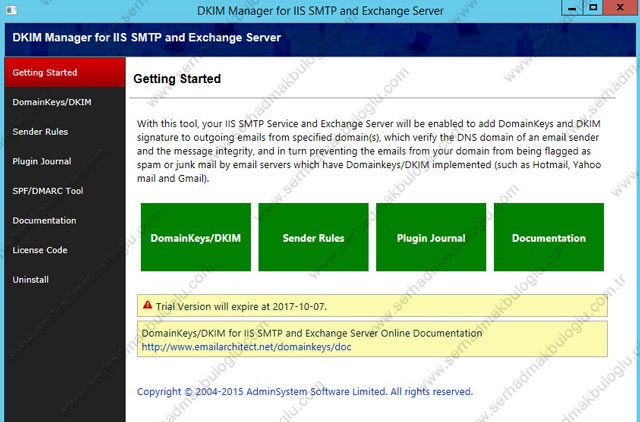
Task: Click the green Sender Rules tile
Action: (313, 237)
